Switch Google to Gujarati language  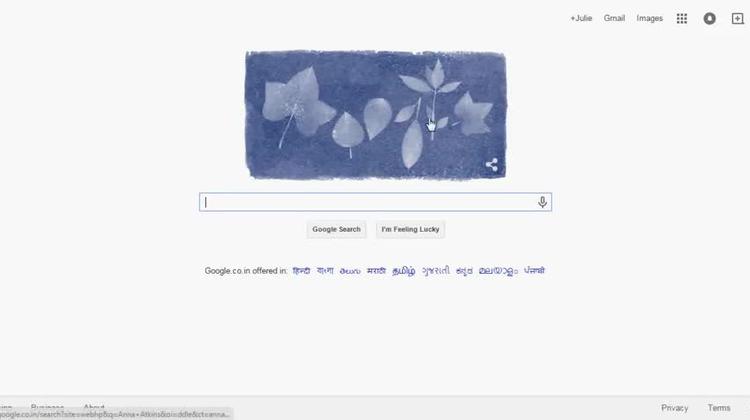pyautogui.click(x=436, y=271)
